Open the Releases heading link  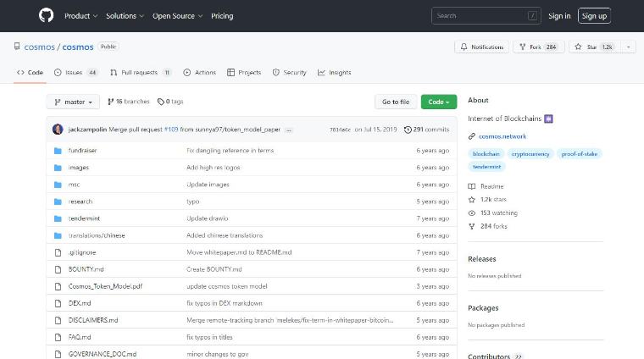pos(482,259)
